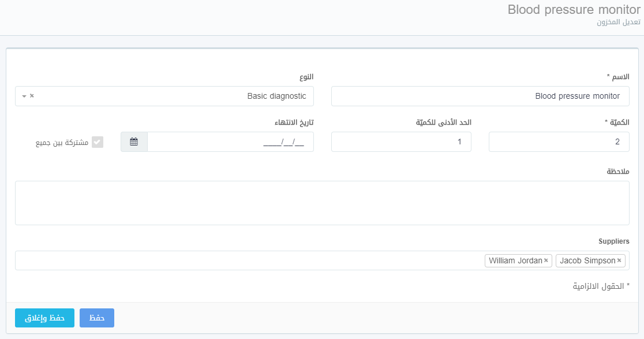Select the William Jordan supplier tag
644x339 pixels.
(515, 260)
